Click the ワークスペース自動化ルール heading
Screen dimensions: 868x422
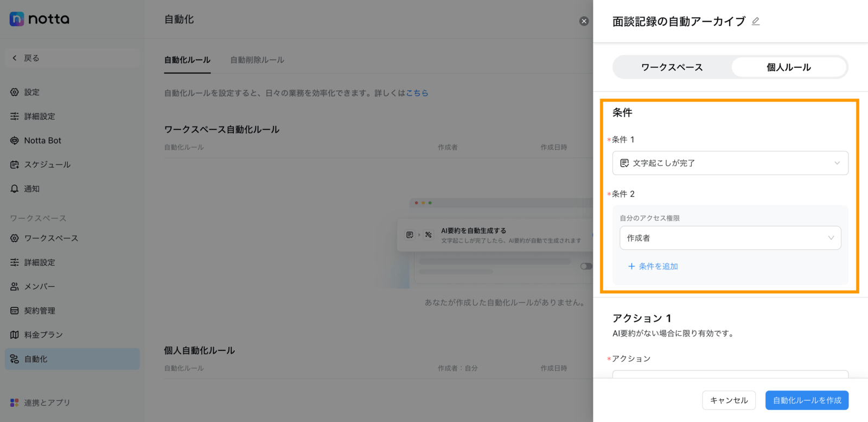(x=222, y=129)
